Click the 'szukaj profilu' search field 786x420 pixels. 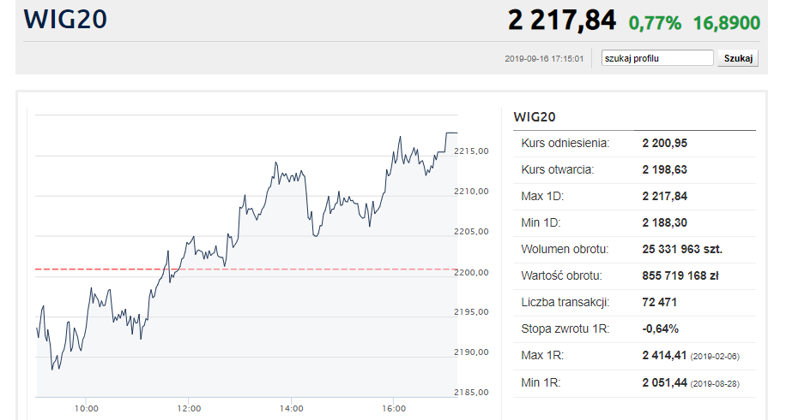click(657, 58)
